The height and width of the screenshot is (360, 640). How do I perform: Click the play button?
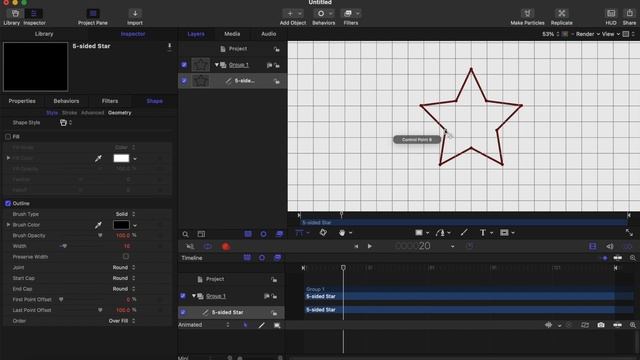click(x=369, y=246)
